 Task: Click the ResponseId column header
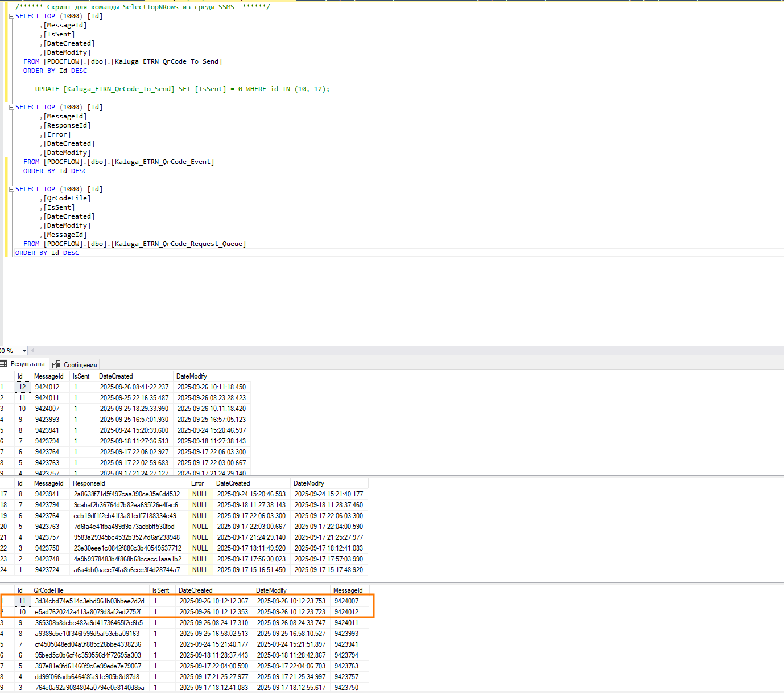pos(129,483)
